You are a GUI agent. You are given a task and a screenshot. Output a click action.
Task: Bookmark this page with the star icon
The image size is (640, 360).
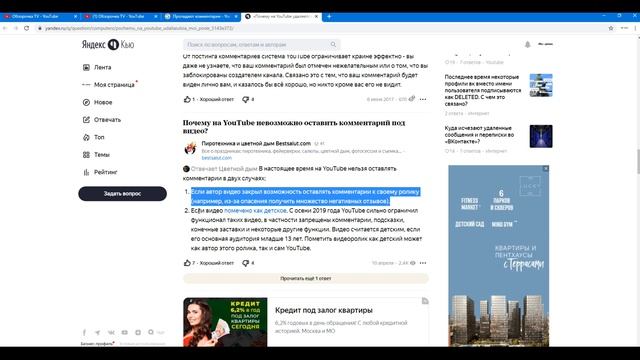[x=611, y=28]
